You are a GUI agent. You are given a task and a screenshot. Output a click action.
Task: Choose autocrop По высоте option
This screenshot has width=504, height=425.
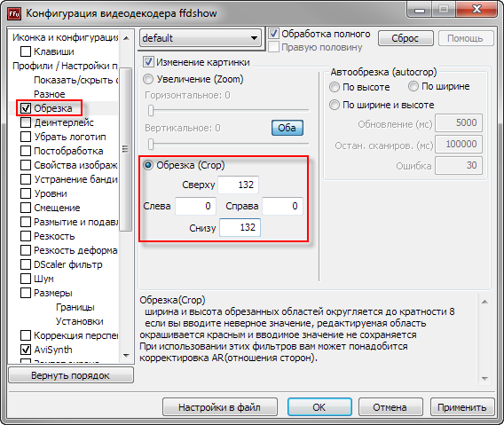[335, 87]
